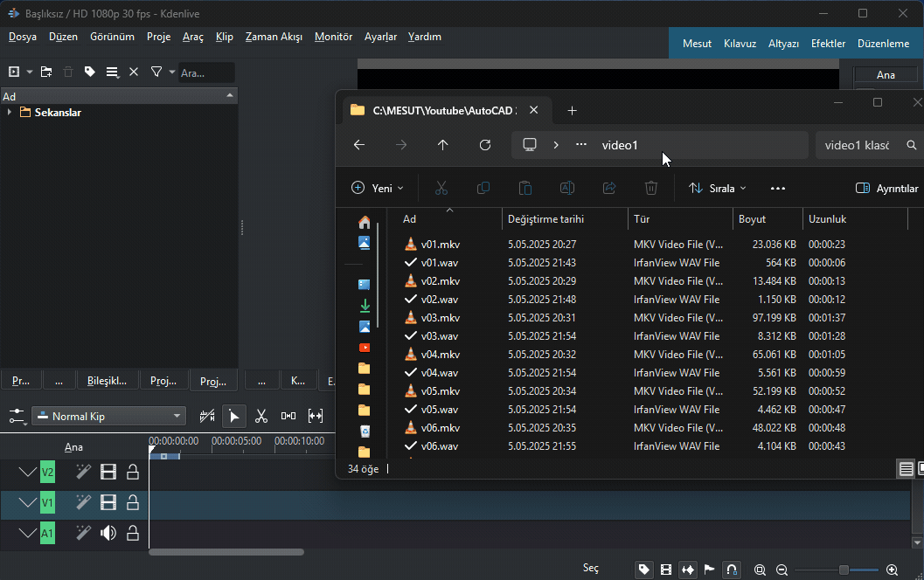Screen dimensions: 924x580
Task: Open the Zaman Akışı menu
Action: click(274, 37)
